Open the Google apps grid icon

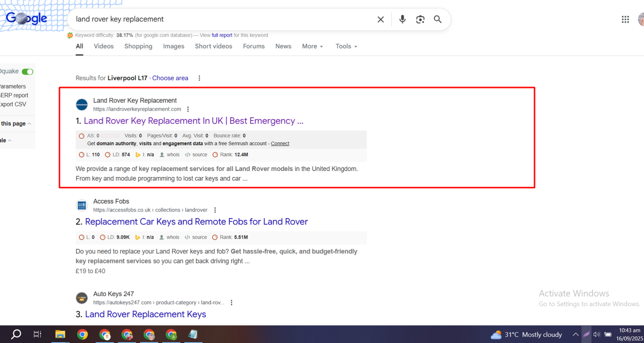coord(625,19)
